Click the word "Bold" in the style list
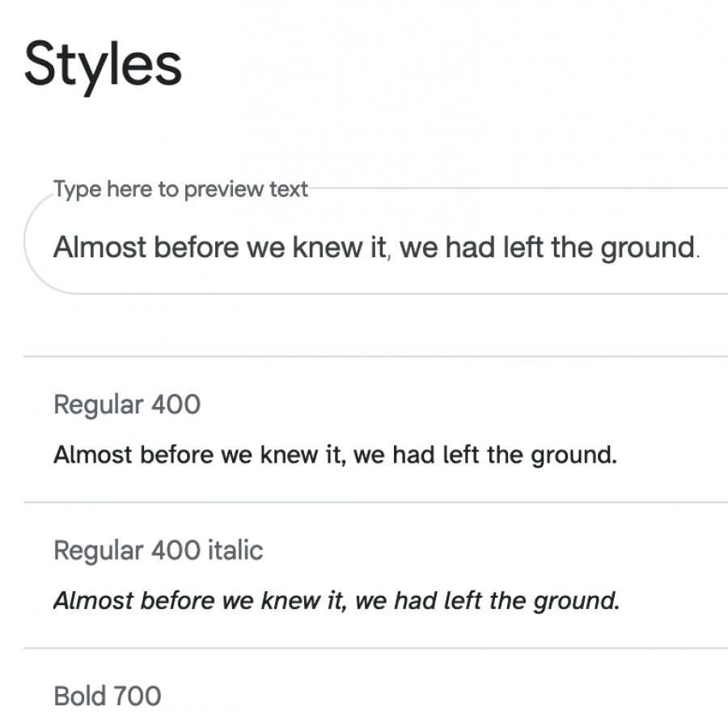Image resolution: width=728 pixels, height=728 pixels. tap(79, 696)
